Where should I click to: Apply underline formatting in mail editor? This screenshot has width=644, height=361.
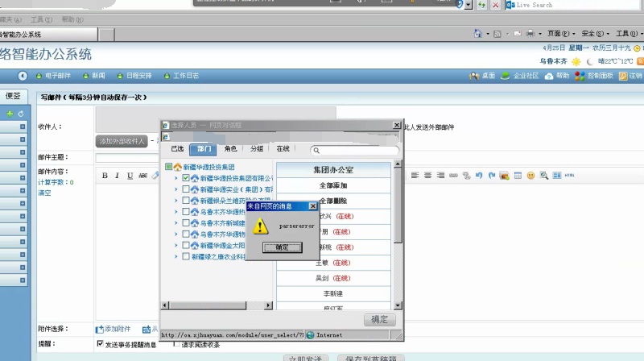[130, 176]
